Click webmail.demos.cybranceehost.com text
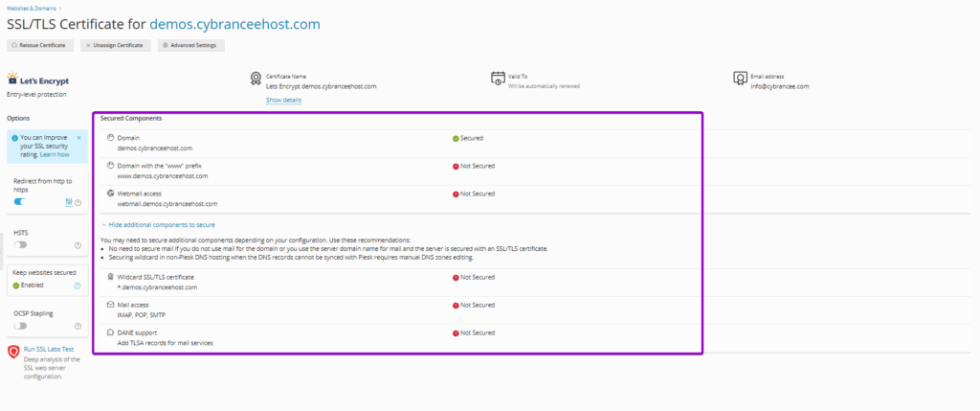The image size is (980, 411). tap(167, 203)
